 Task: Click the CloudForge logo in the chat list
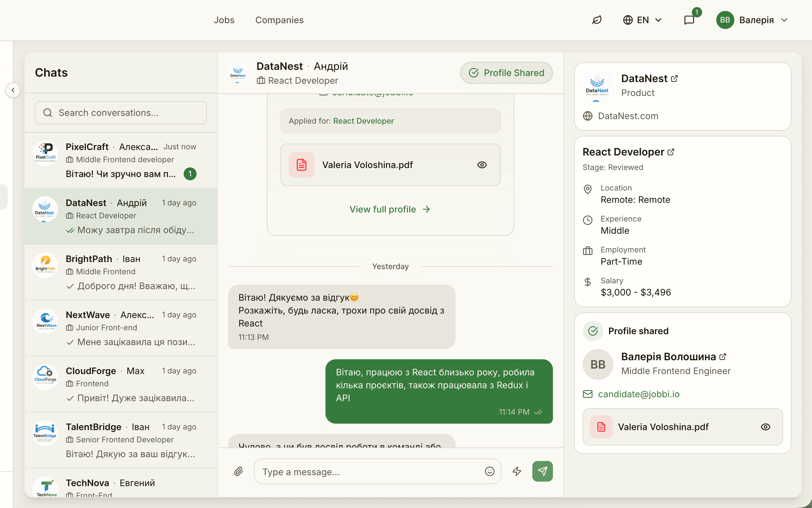[x=45, y=377]
